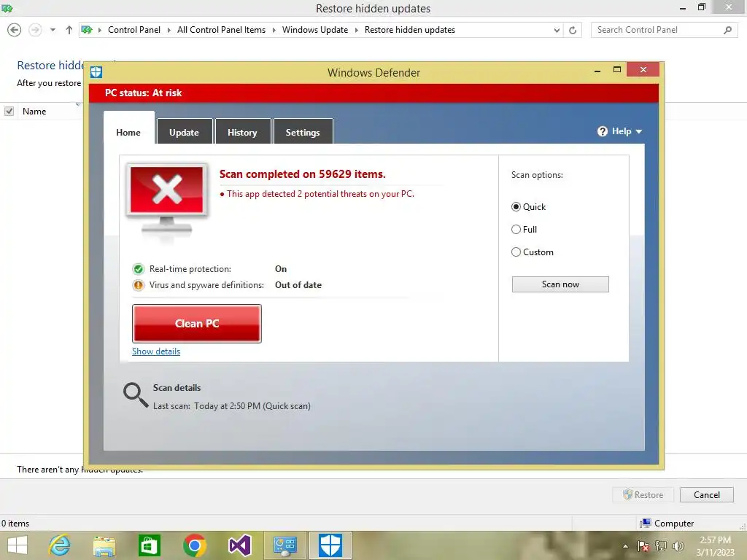747x560 pixels.
Task: Click the Scan details magnifier icon
Action: click(x=136, y=395)
